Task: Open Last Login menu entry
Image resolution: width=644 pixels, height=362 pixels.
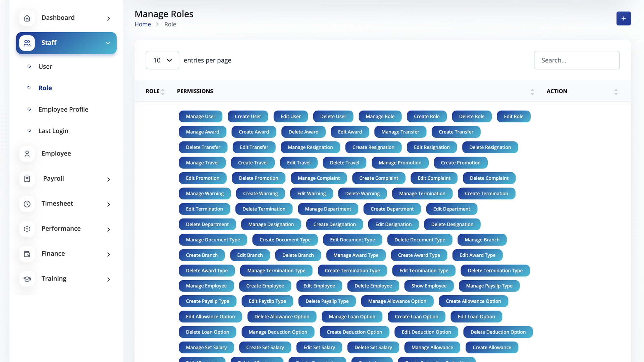Action: 53,131
